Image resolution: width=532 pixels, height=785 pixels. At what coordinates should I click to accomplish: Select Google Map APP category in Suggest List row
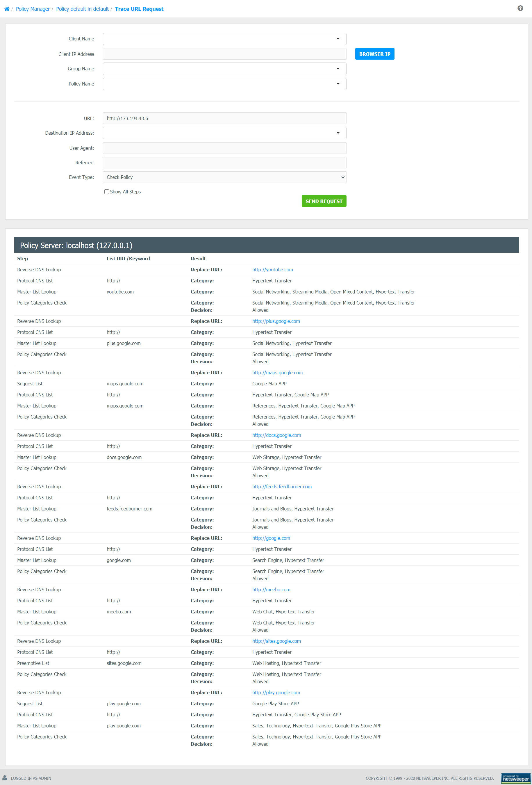pos(269,384)
